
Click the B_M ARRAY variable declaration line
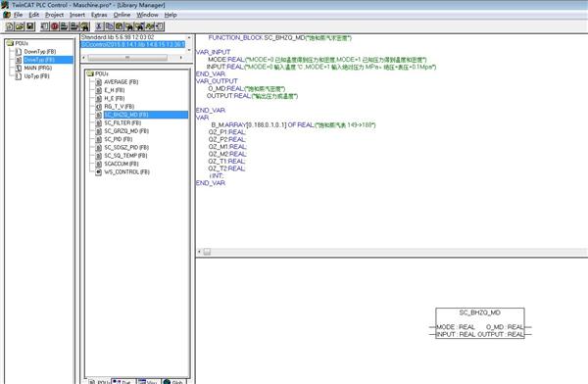click(x=293, y=124)
